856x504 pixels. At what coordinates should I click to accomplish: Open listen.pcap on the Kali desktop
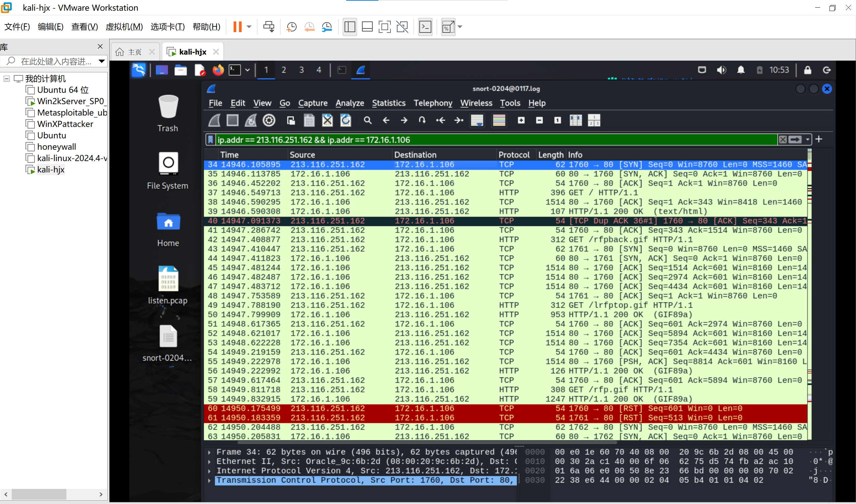click(x=168, y=285)
